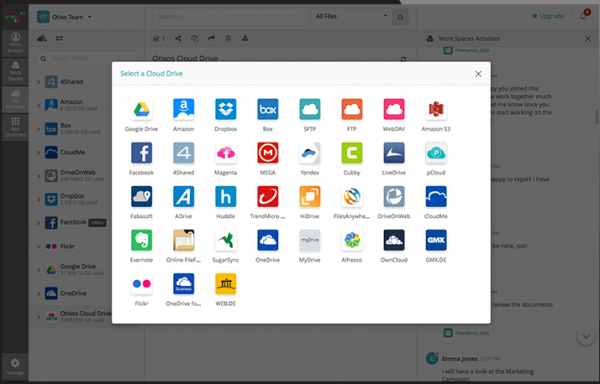The image size is (600, 384).
Task: Open Work Groups in the left rail
Action: click(x=15, y=43)
